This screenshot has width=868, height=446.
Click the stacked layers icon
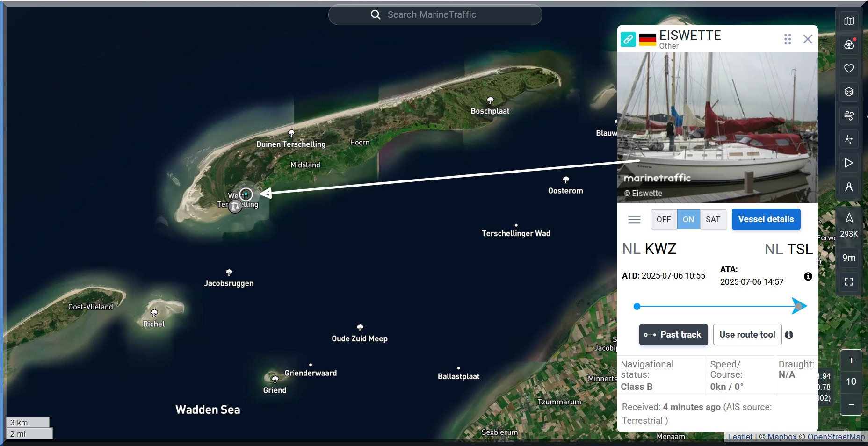pyautogui.click(x=849, y=92)
